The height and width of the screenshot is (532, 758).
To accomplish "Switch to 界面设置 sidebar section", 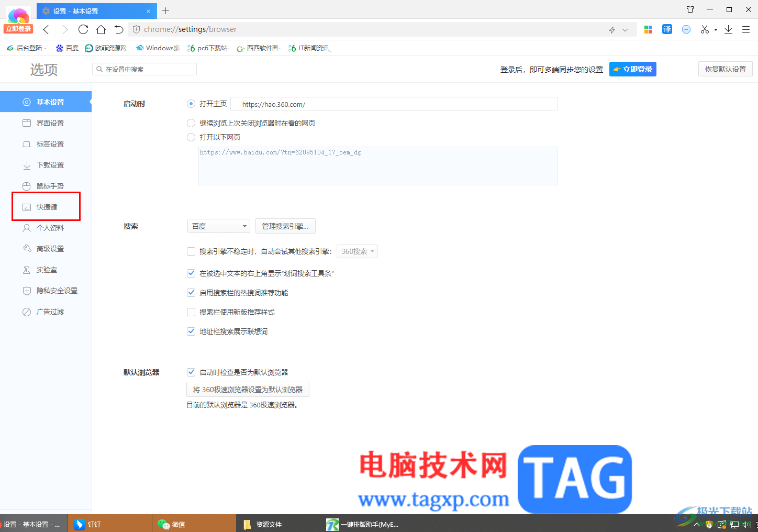I will point(46,123).
